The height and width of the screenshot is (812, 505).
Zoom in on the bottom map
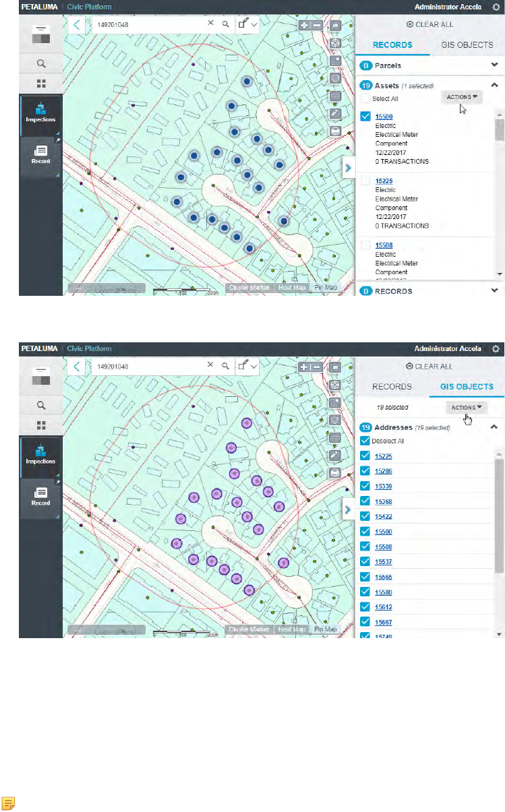pyautogui.click(x=305, y=367)
